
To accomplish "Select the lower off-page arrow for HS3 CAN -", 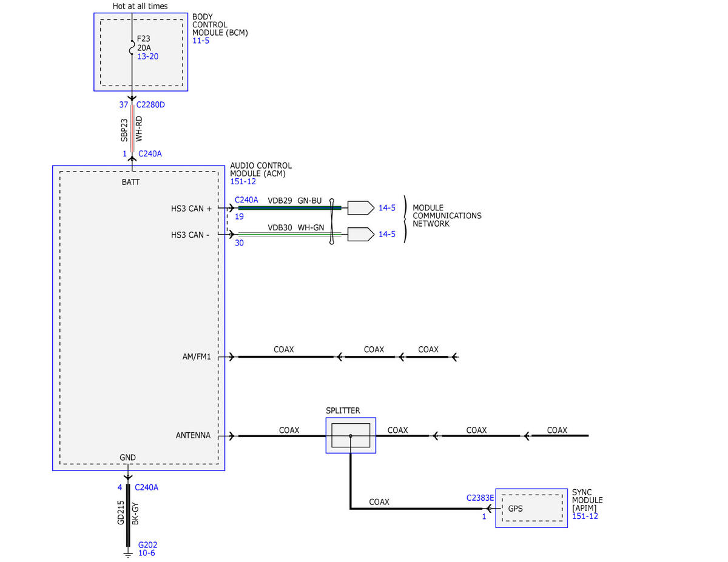I will pyautogui.click(x=360, y=234).
